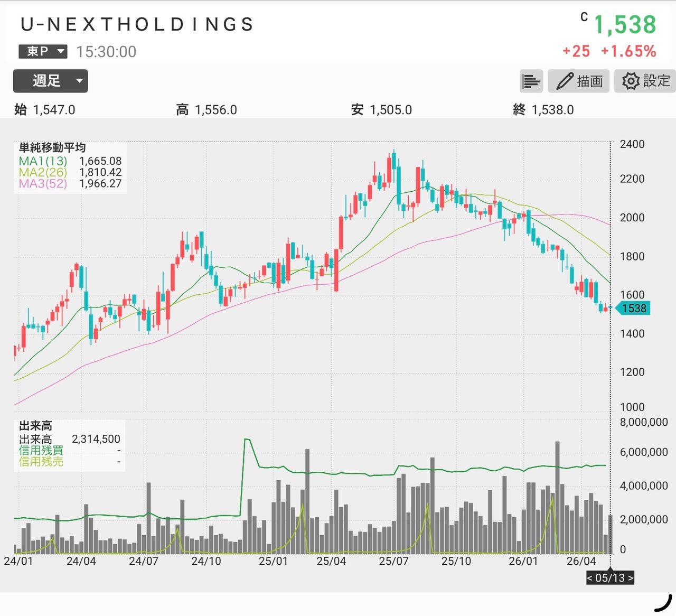The image size is (676, 616).
Task: Open the 設定 settings gear button
Action: [645, 81]
